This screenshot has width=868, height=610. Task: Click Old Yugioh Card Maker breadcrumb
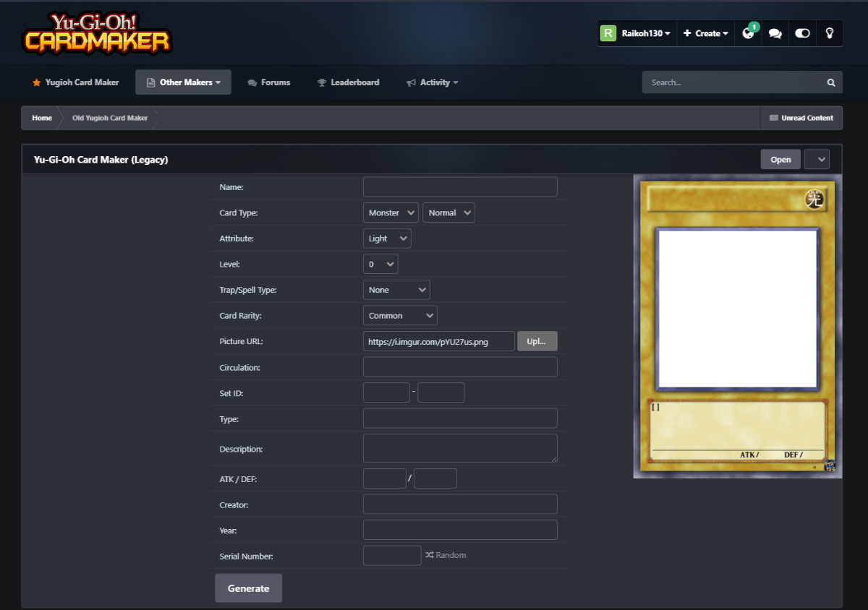click(110, 118)
